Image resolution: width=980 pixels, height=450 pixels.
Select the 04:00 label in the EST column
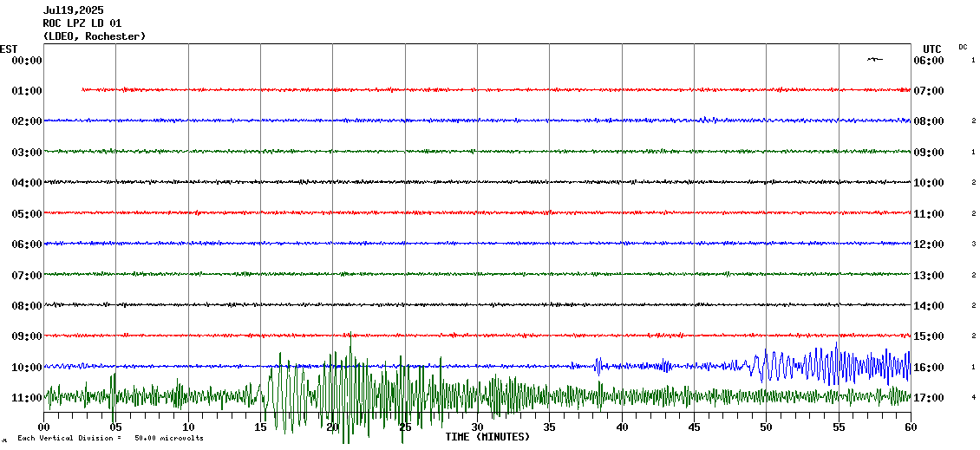(27, 183)
